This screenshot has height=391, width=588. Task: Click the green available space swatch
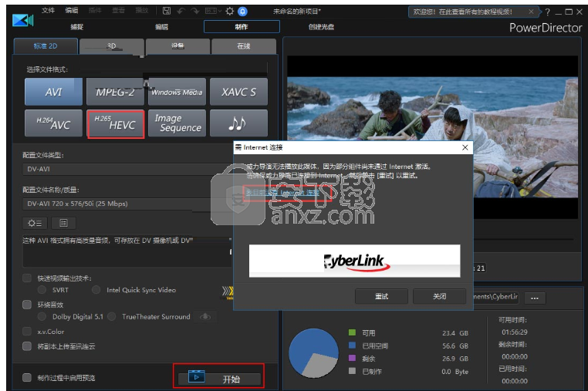click(352, 332)
